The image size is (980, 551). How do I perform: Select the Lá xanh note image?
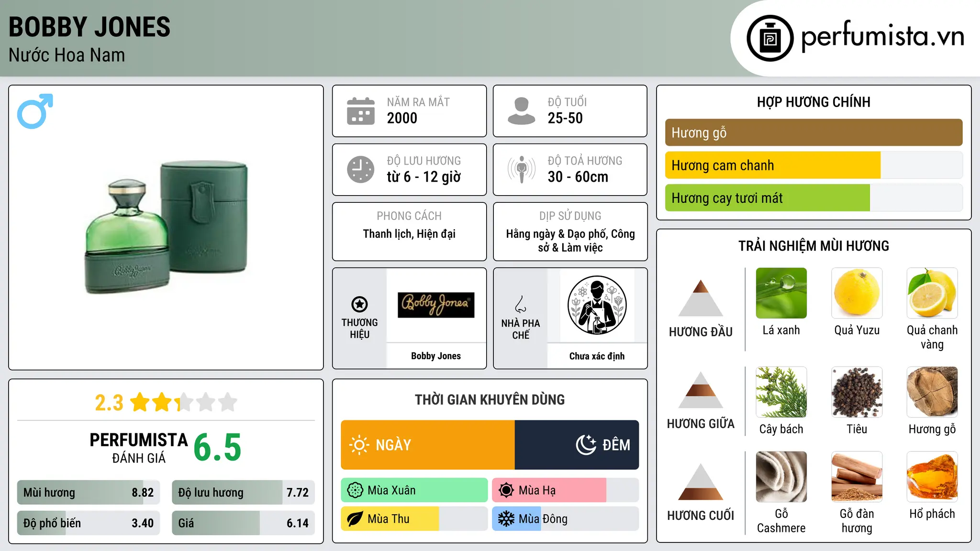(781, 293)
